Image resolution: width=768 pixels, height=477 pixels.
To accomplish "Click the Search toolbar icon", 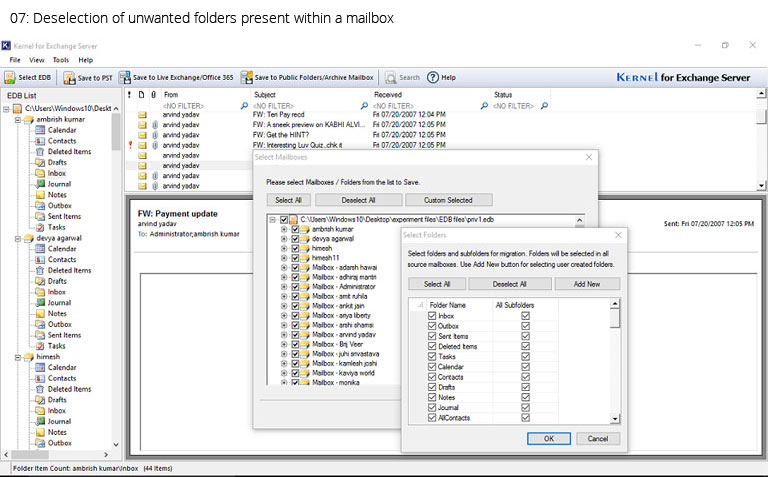I will click(x=390, y=77).
